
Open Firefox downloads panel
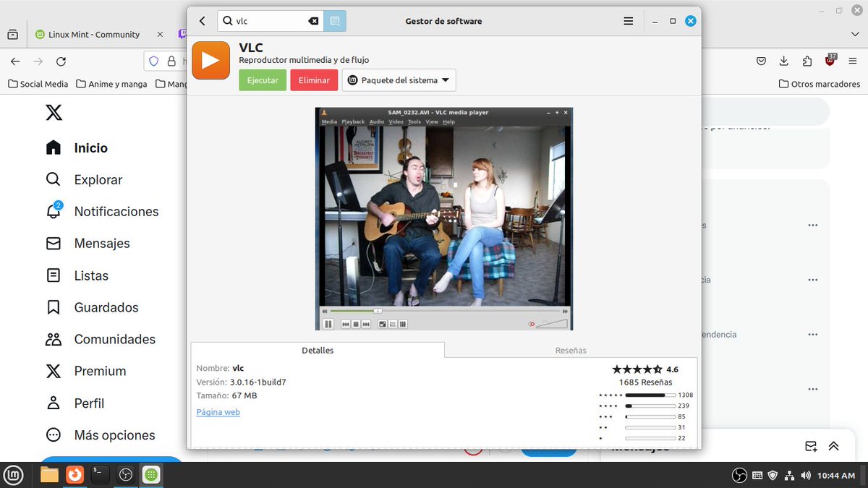pyautogui.click(x=783, y=61)
